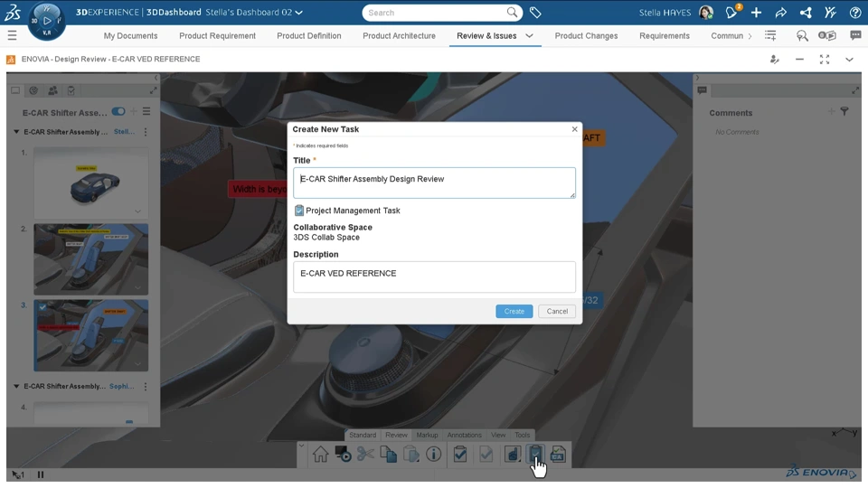Toggle the VR glasses icon in top bar

click(827, 35)
